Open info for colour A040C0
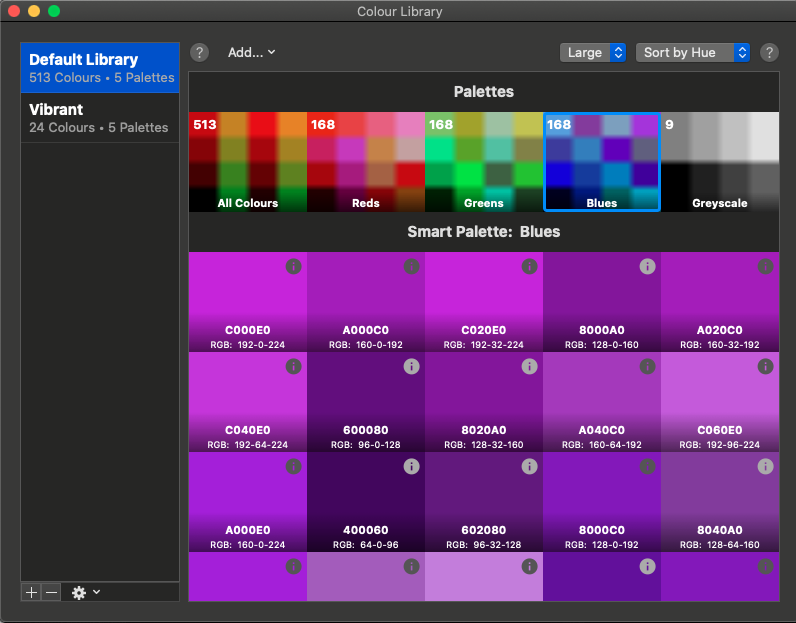This screenshot has width=796, height=623. pyautogui.click(x=647, y=366)
